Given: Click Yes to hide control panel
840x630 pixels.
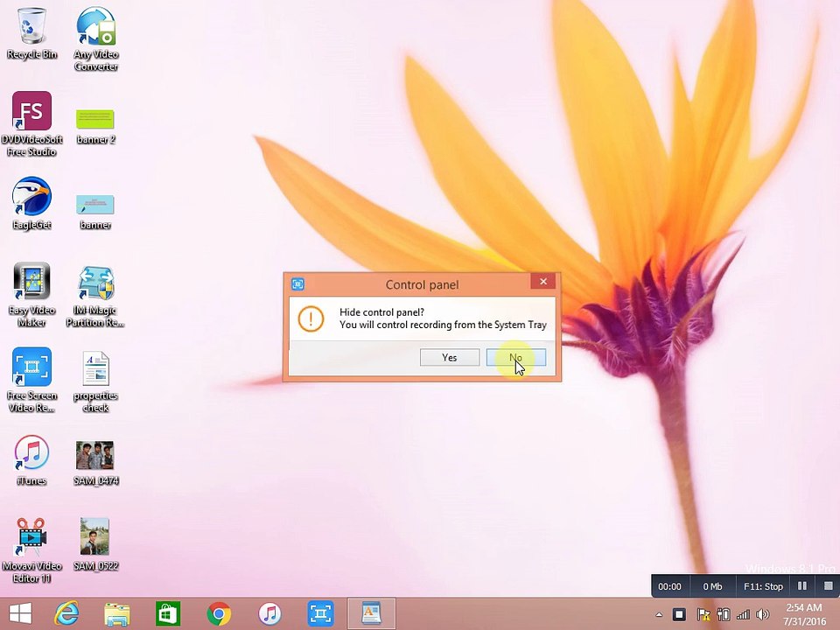Looking at the screenshot, I should click(450, 357).
